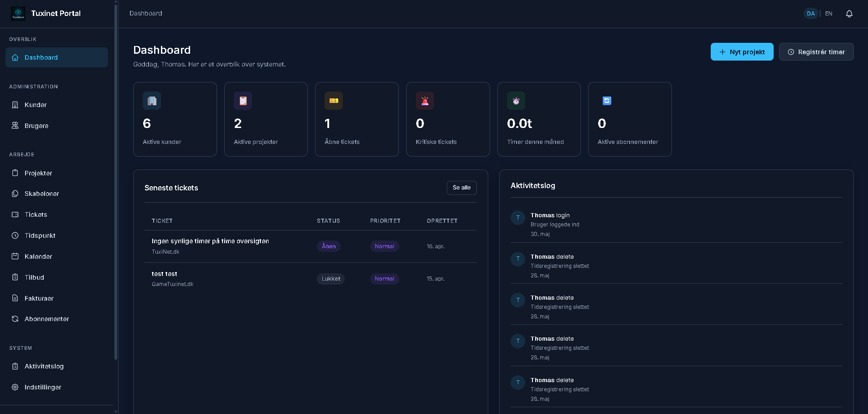The image size is (868, 414).
Task: Click the Nyt projekt button
Action: coord(742,52)
